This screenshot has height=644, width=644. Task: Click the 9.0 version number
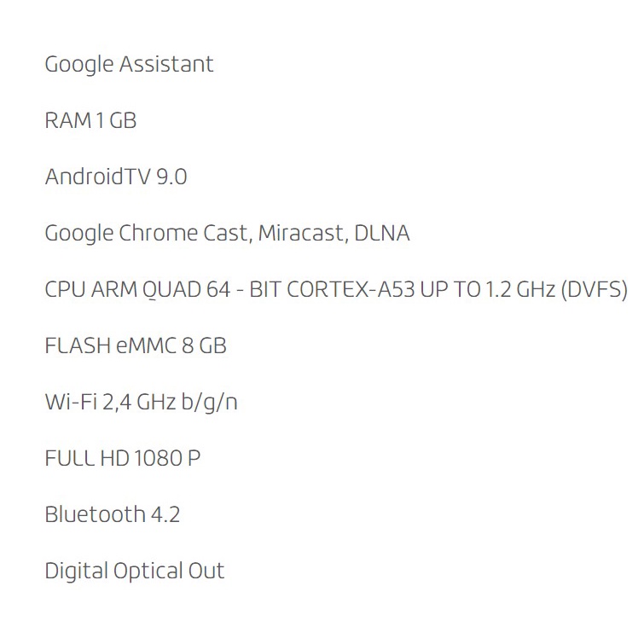coord(171,177)
